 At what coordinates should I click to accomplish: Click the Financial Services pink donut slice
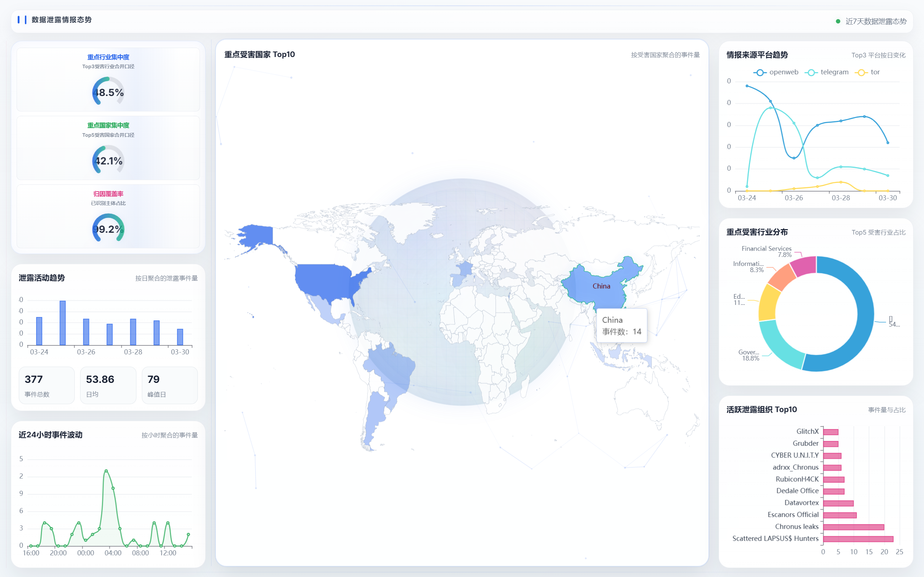(x=804, y=265)
